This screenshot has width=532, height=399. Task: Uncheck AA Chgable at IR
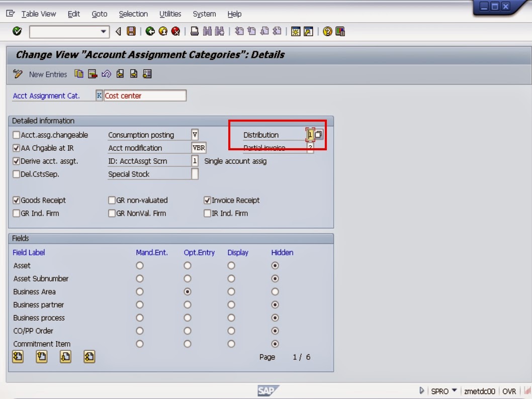click(x=16, y=148)
